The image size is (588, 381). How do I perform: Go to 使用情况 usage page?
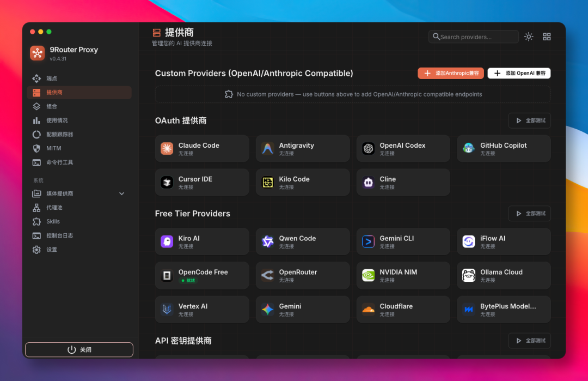[79, 120]
